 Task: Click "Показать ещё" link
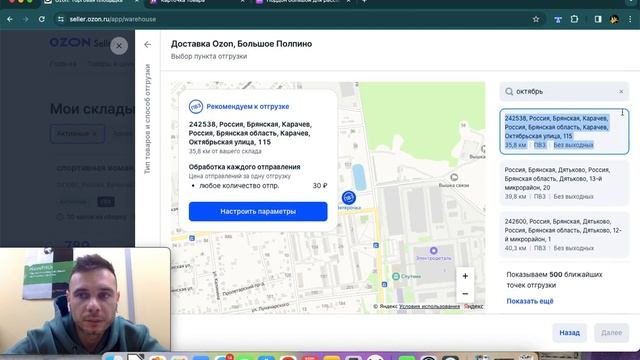click(530, 301)
